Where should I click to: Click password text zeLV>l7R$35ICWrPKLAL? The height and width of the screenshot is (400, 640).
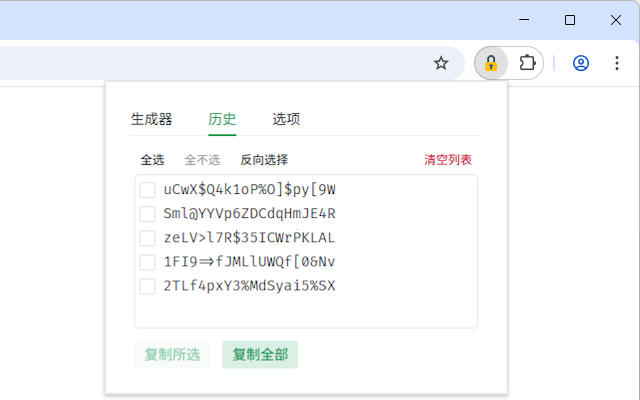point(249,238)
